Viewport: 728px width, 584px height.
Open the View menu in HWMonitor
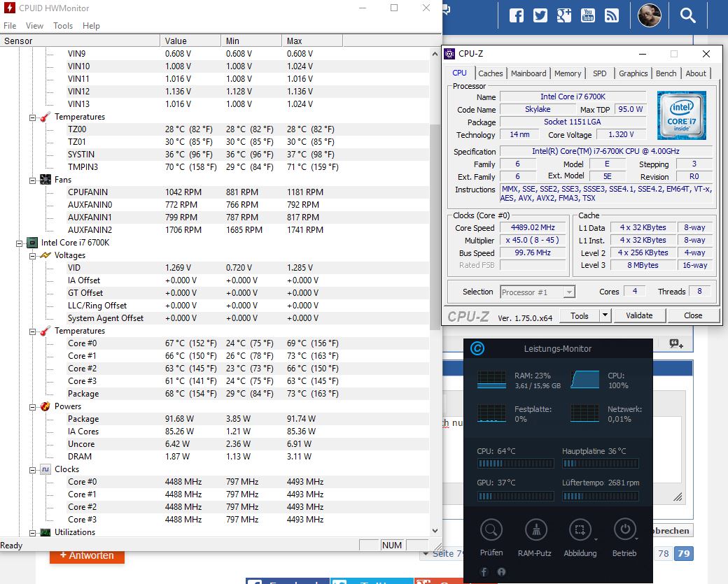point(34,26)
